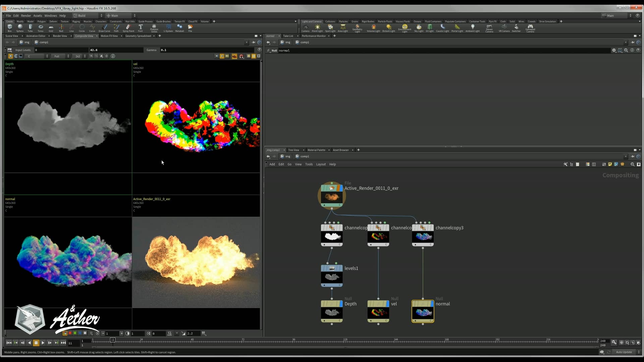Screen dimensions: 644x362
Task: Create a Camera using the shelf tool
Action: pos(306,28)
